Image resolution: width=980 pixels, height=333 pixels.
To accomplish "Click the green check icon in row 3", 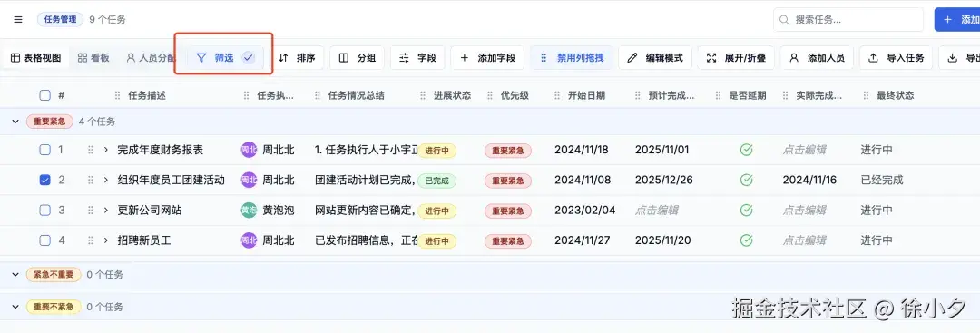I will [x=746, y=210].
